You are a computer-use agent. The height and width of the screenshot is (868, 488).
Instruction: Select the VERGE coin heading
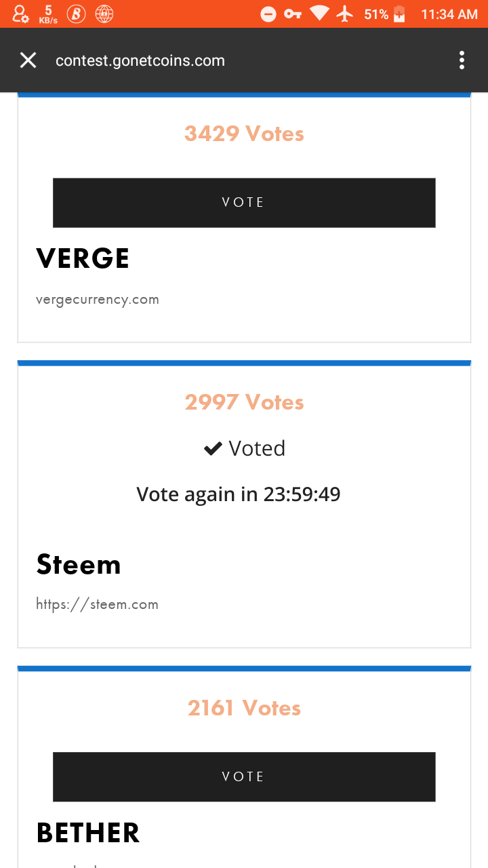pos(83,258)
